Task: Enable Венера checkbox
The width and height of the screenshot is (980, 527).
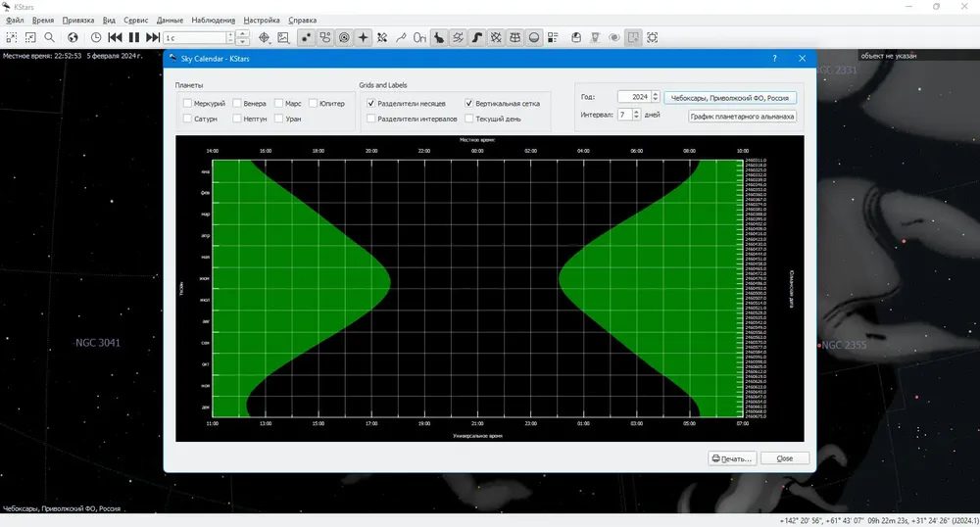Action: [237, 103]
